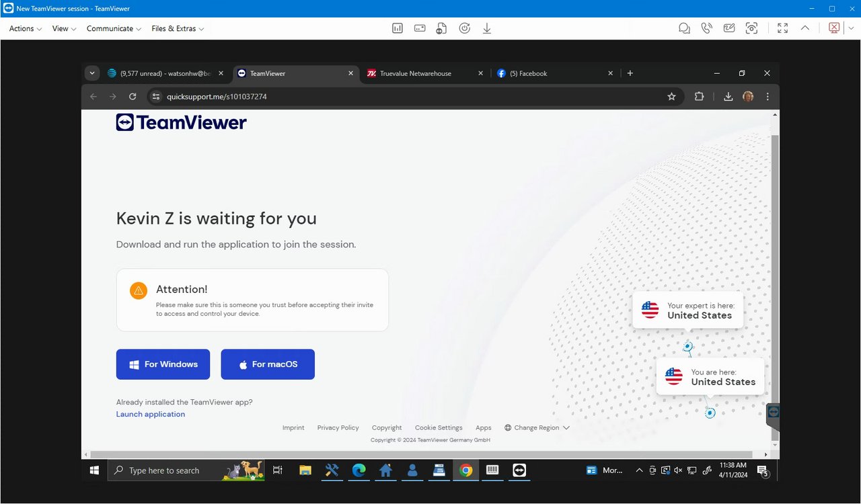
Task: Open the Copyright footer link
Action: (x=387, y=427)
